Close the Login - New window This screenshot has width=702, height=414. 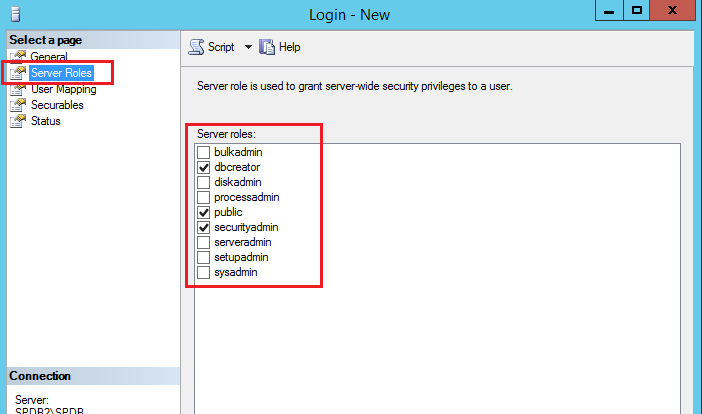pyautogui.click(x=672, y=10)
